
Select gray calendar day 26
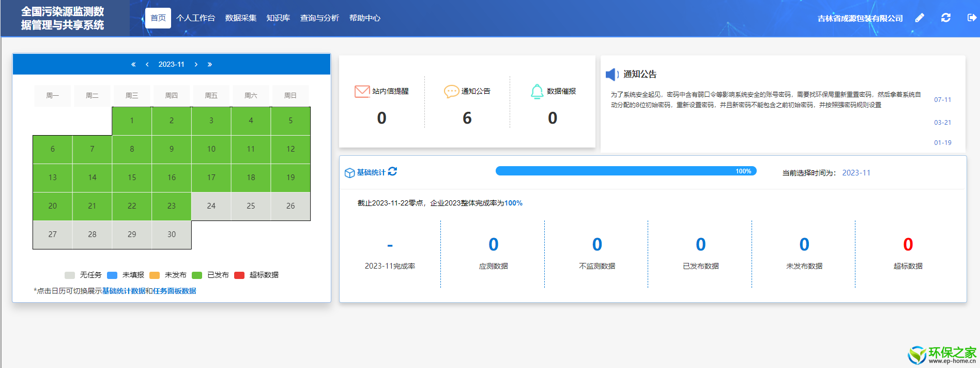290,207
